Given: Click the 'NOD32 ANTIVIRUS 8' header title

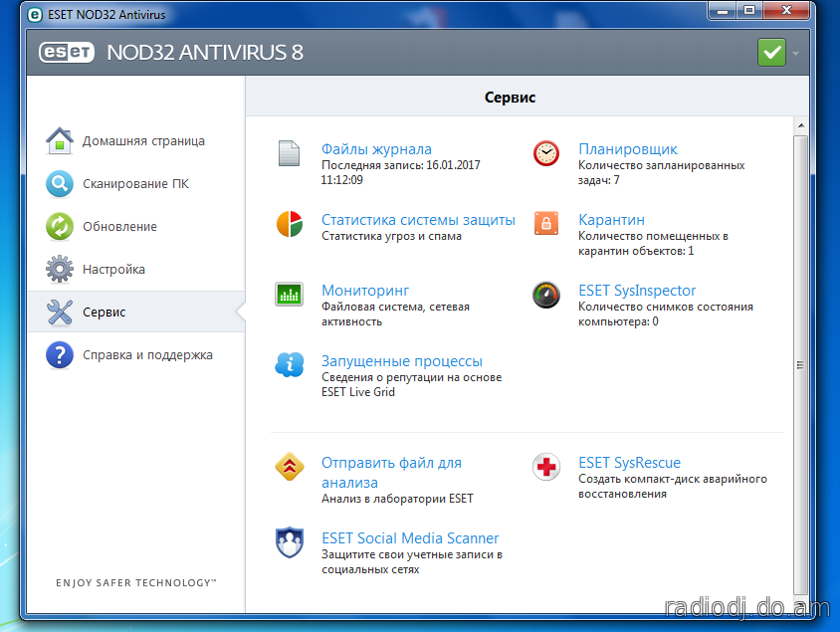Looking at the screenshot, I should (205, 53).
